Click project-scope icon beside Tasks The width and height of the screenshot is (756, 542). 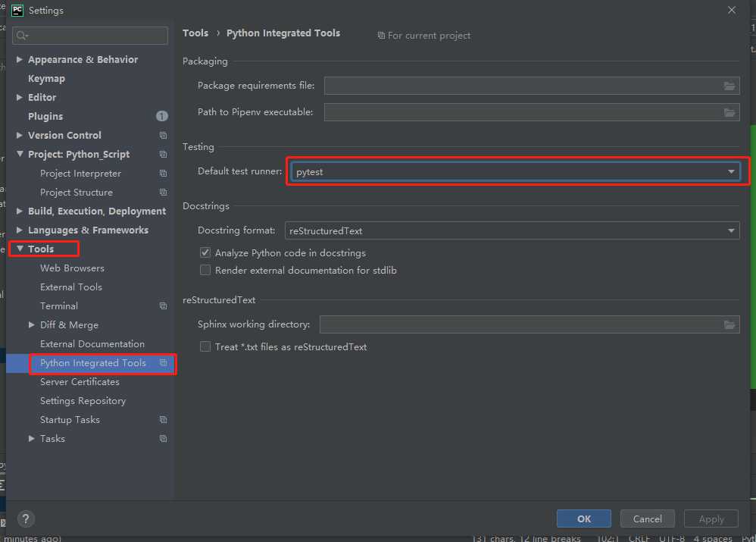tap(163, 439)
